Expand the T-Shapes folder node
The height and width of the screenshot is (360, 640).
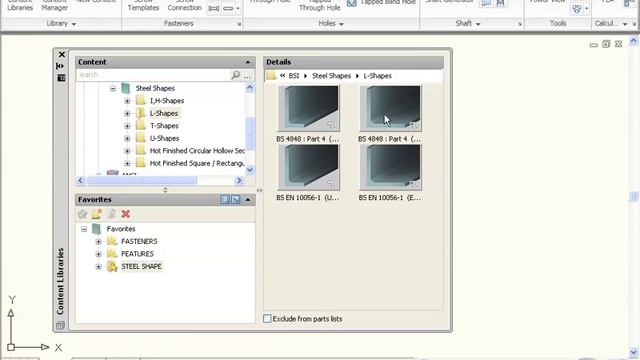click(x=127, y=126)
